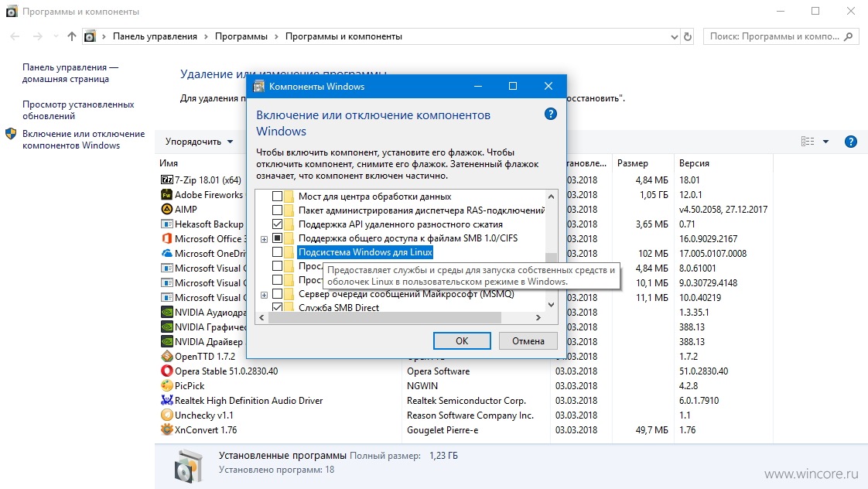
Task: Uncheck the Служба SMB Direct checkbox
Action: pyautogui.click(x=277, y=307)
